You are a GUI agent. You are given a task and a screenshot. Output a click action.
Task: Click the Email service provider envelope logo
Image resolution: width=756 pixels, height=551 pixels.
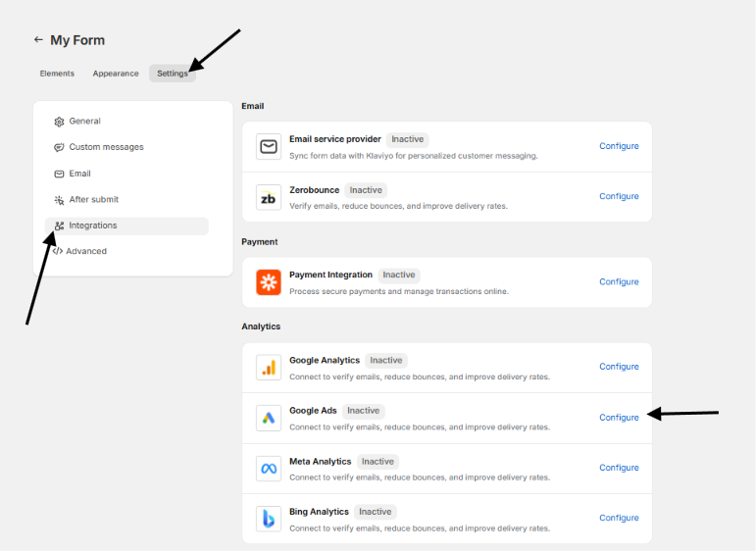click(x=269, y=146)
